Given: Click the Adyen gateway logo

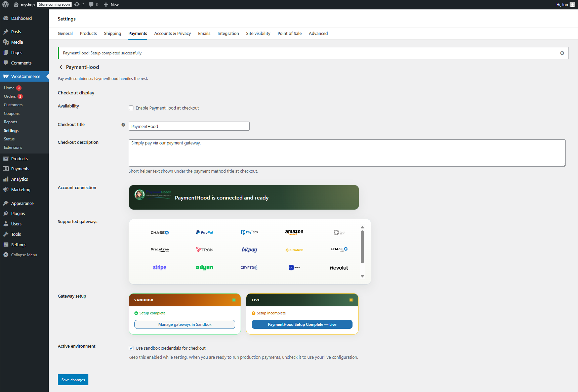Looking at the screenshot, I should [x=205, y=267].
